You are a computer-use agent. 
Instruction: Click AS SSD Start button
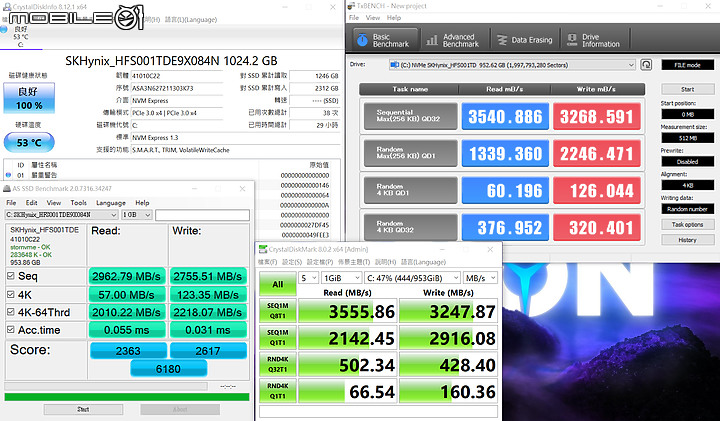[83, 409]
